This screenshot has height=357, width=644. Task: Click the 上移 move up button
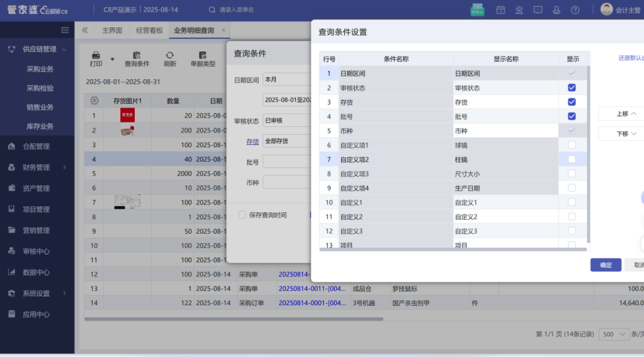621,114
